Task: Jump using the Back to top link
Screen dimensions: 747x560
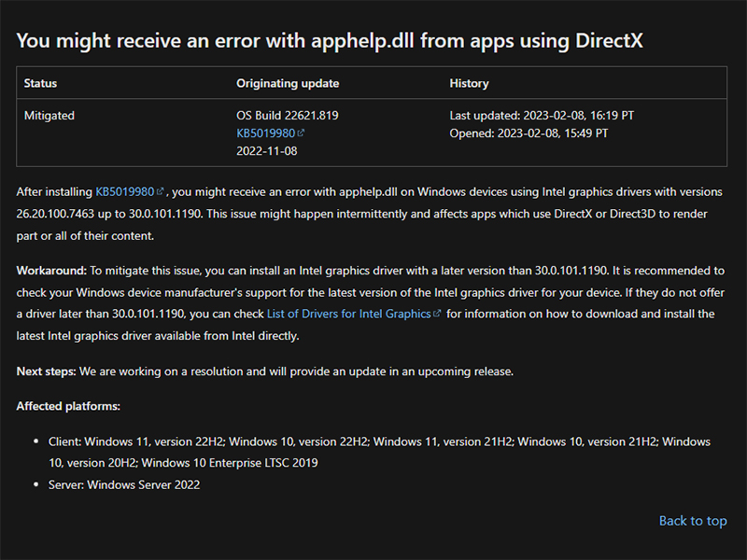Action: pos(693,521)
